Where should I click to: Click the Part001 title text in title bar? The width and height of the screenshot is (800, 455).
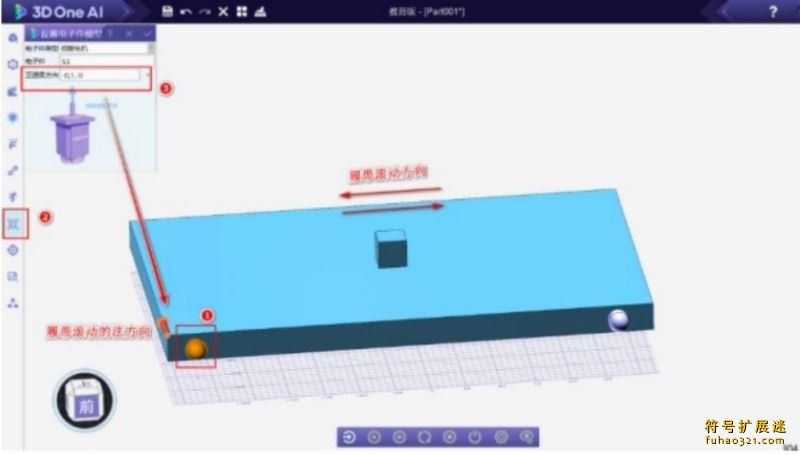(444, 11)
